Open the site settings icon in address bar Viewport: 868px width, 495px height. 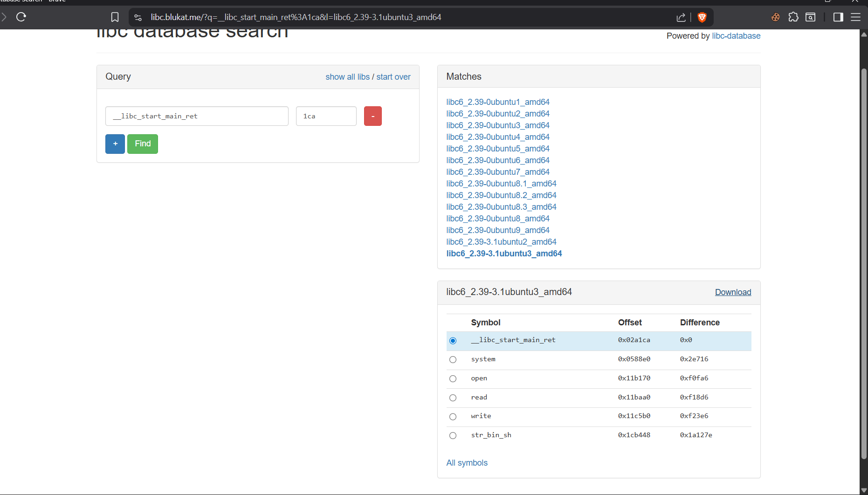(x=138, y=17)
